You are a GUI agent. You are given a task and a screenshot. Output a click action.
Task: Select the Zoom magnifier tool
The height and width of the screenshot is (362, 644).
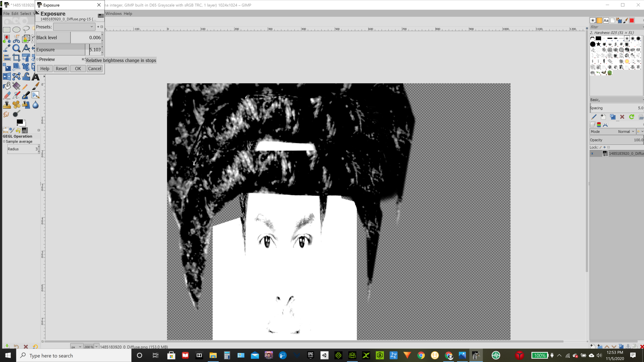click(16, 49)
